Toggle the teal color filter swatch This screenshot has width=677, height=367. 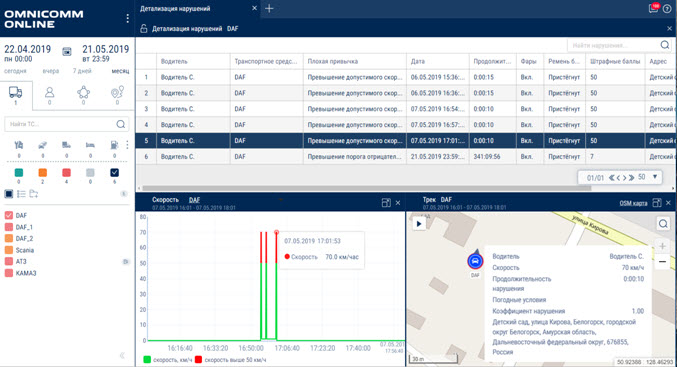click(19, 173)
